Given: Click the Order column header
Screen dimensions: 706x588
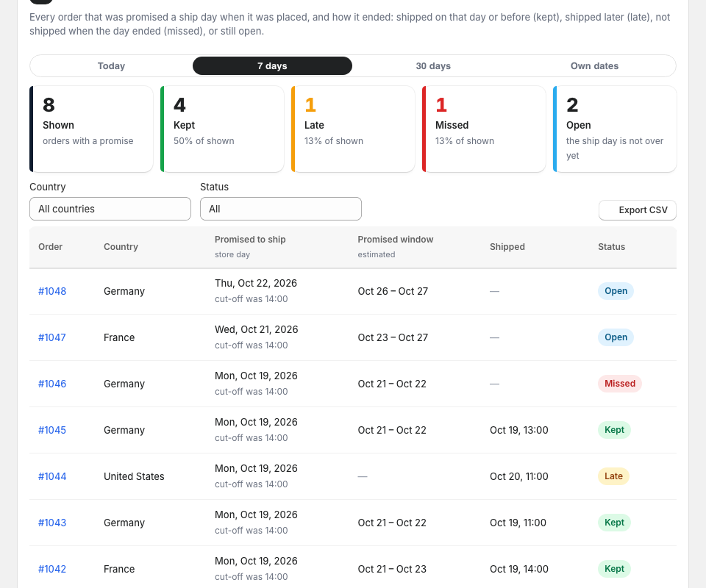Looking at the screenshot, I should tap(51, 247).
